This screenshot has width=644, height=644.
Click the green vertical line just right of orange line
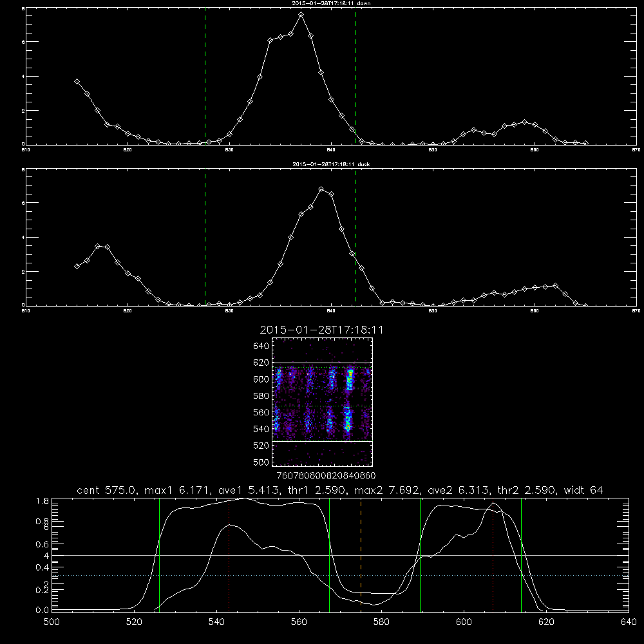(x=420, y=555)
